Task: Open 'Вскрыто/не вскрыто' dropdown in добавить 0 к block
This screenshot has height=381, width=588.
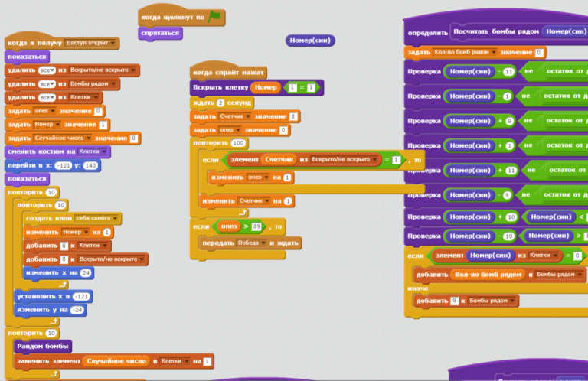Action: (x=142, y=259)
